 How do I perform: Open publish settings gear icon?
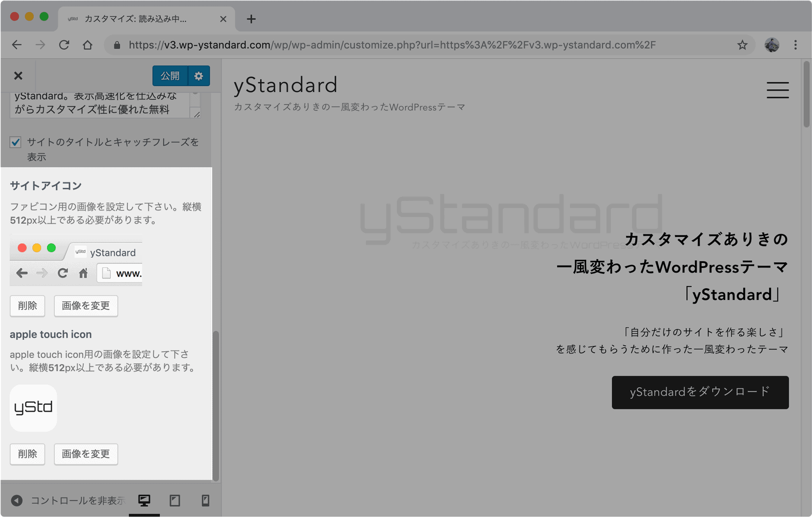199,76
